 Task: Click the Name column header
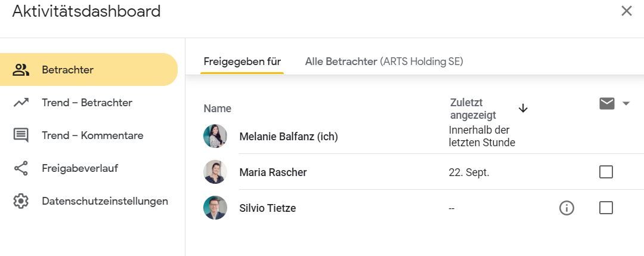click(x=217, y=109)
